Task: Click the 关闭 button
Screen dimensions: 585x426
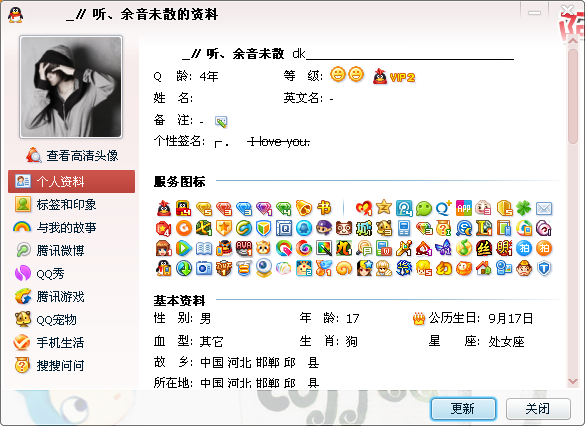Action: (x=538, y=409)
